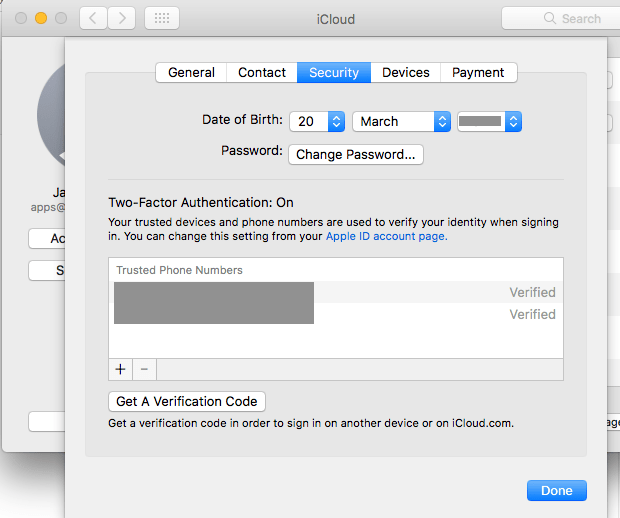620x518 pixels.
Task: Click the Date of Birth label
Action: (242, 119)
